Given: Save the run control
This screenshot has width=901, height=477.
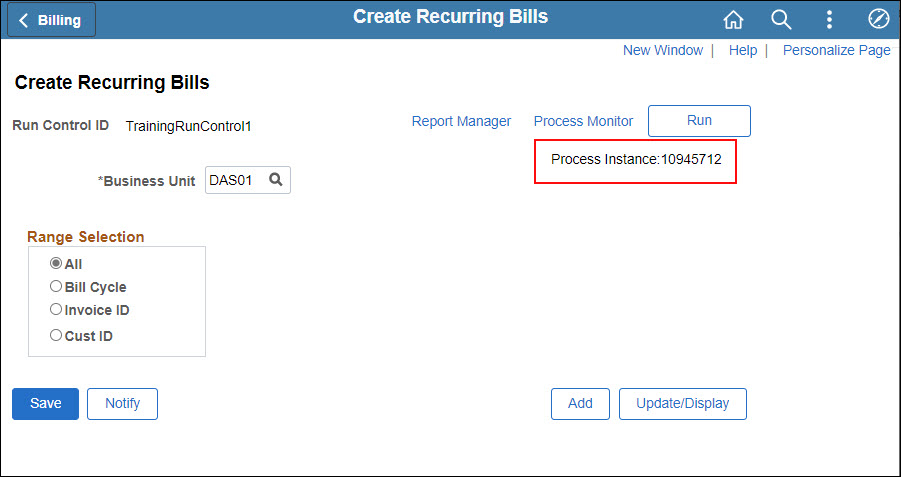Looking at the screenshot, I should coord(45,404).
